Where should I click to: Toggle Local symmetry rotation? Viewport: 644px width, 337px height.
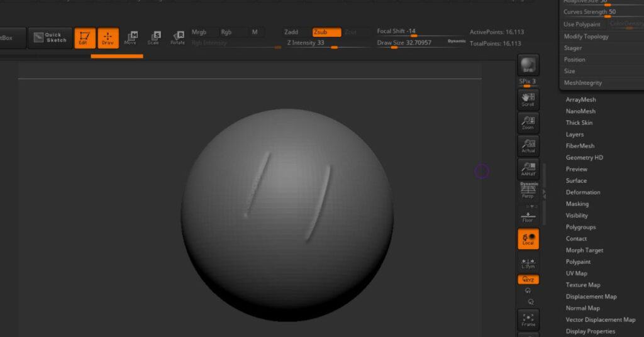click(528, 240)
